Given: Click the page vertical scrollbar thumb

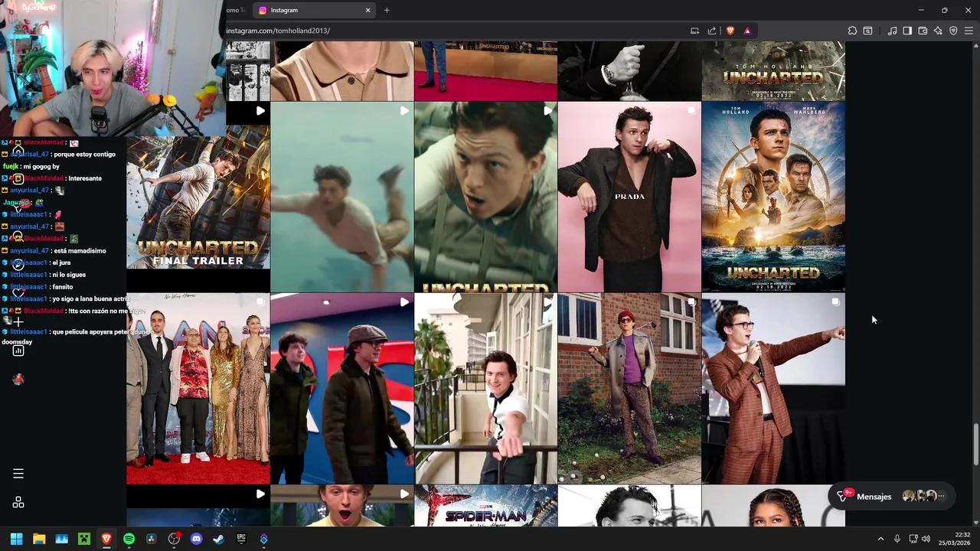Looking at the screenshot, I should point(975,444).
